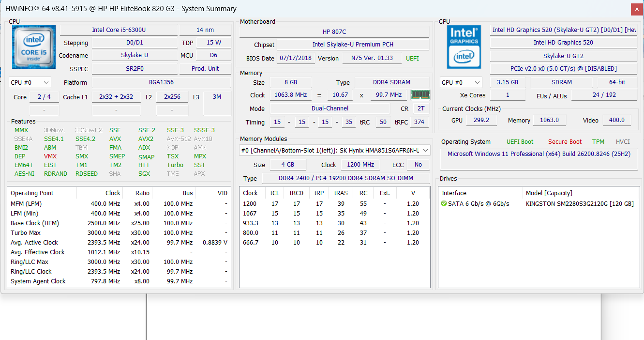This screenshot has width=644, height=340.
Task: Click the TPM status indicator
Action: pyautogui.click(x=598, y=142)
